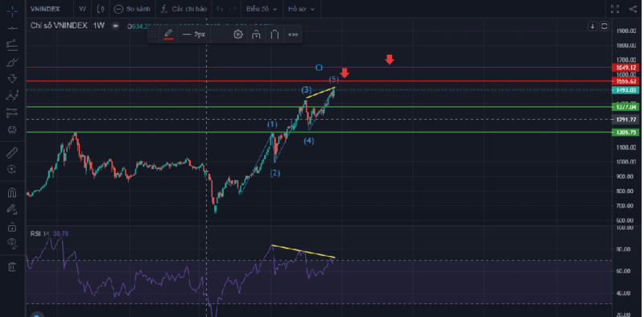Toggle lock all drawings
This screenshot has height=317, width=644.
[x=12, y=227]
